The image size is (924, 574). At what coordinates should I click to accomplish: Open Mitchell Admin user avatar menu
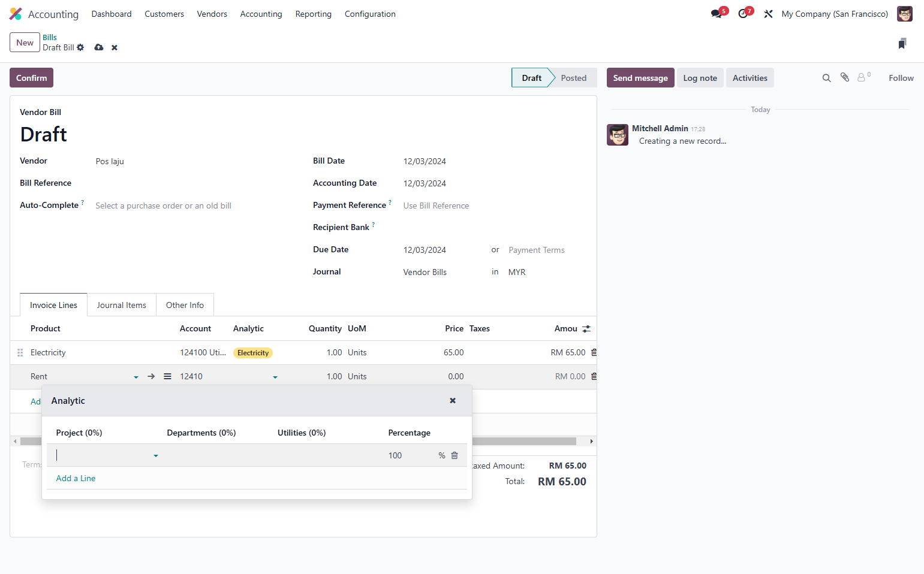[x=904, y=14]
